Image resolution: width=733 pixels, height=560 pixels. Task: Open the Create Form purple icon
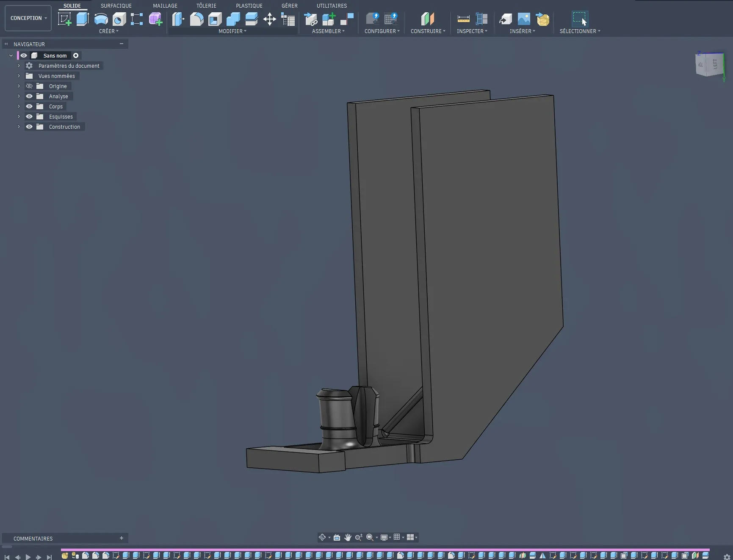pyautogui.click(x=155, y=19)
